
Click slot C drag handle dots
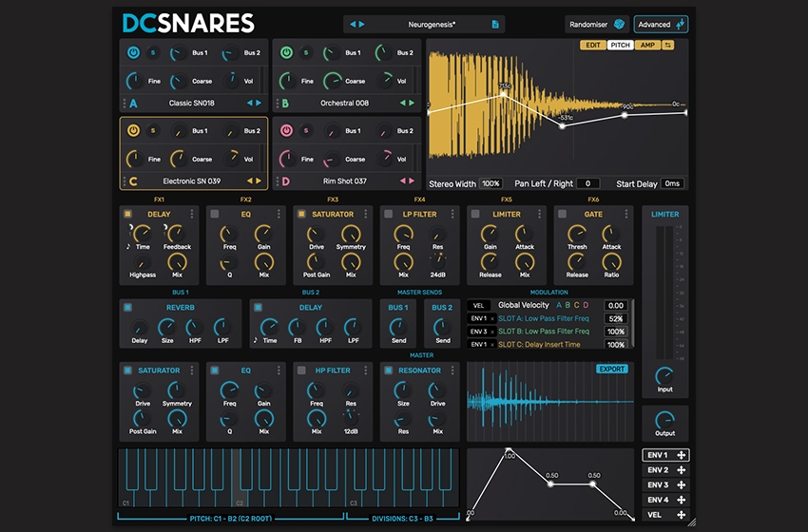tap(125, 181)
